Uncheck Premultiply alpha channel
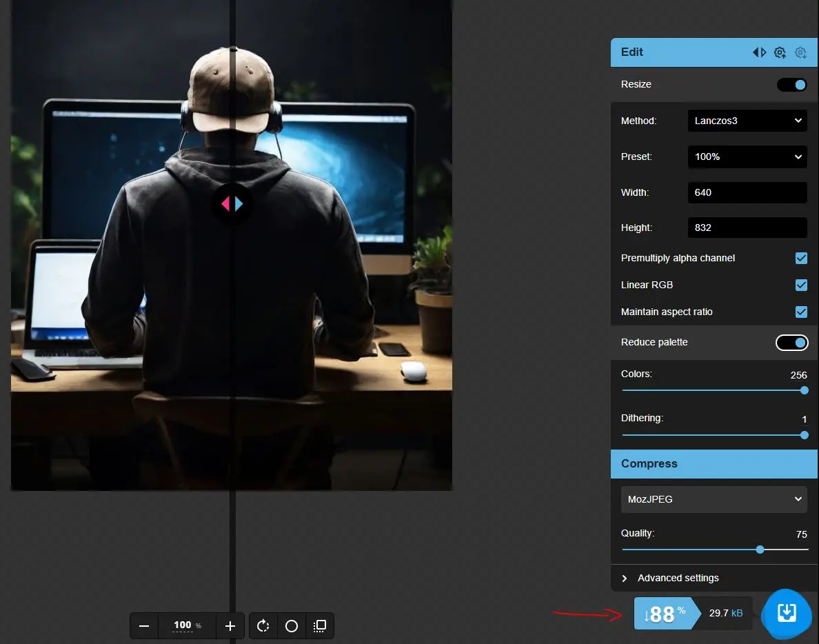Screen dimensions: 819x644 [x=801, y=258]
